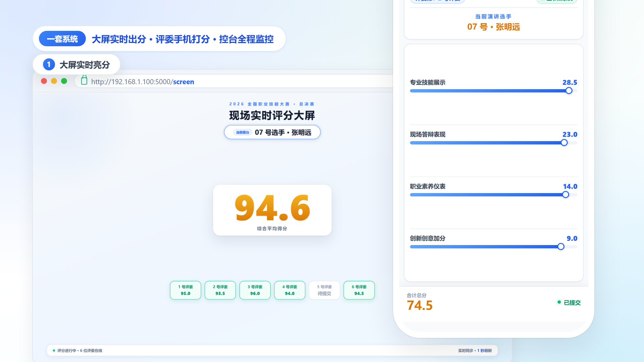644x362 pixels.
Task: Click the URL ending in /screen
Action: click(x=143, y=82)
